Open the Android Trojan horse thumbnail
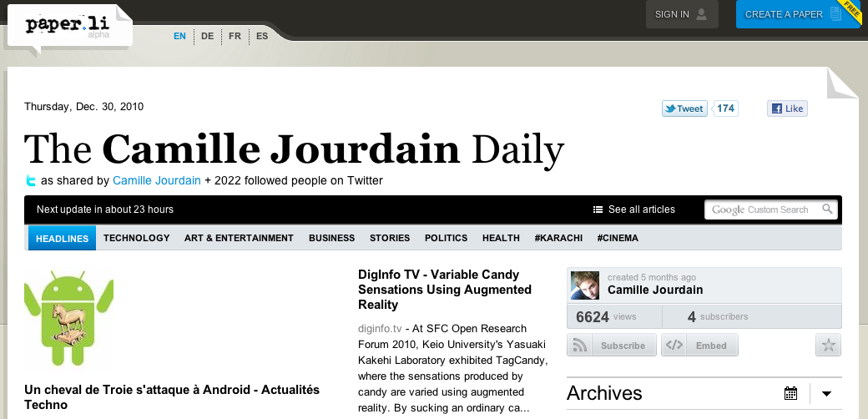This screenshot has width=868, height=419. tap(68, 319)
